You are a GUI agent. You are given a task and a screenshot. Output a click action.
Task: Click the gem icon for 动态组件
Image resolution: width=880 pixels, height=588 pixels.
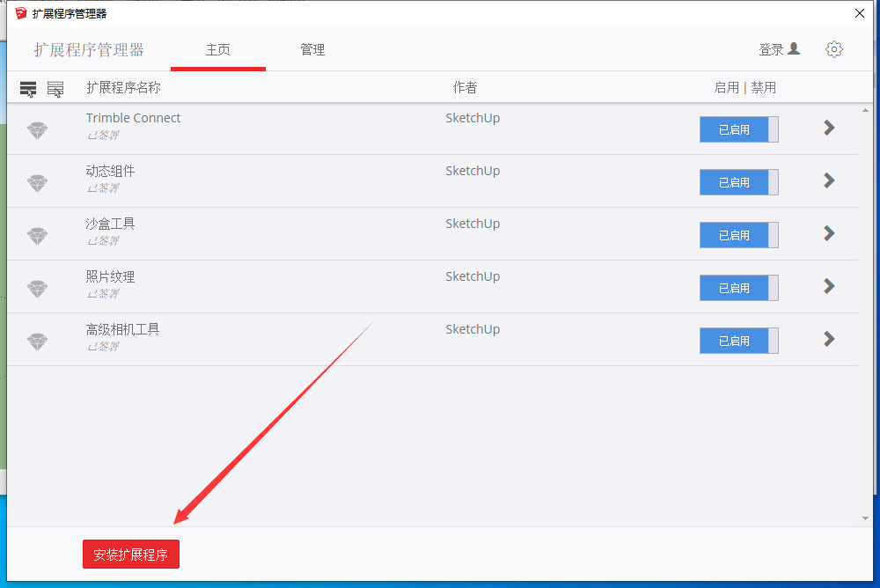[x=38, y=183]
